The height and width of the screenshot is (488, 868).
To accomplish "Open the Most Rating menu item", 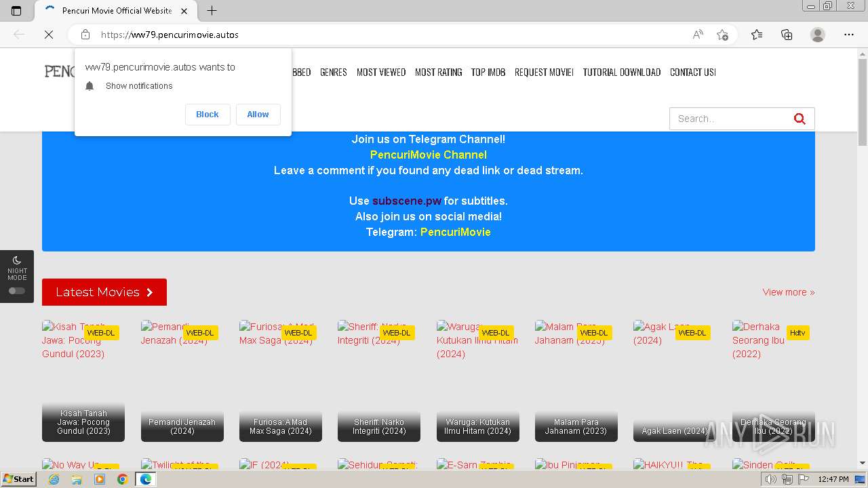I will pos(438,73).
